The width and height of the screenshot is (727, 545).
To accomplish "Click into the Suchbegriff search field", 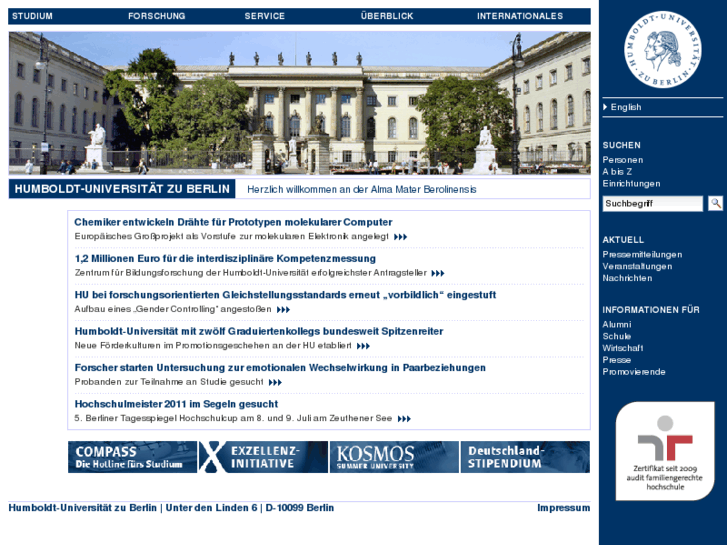I will click(653, 204).
